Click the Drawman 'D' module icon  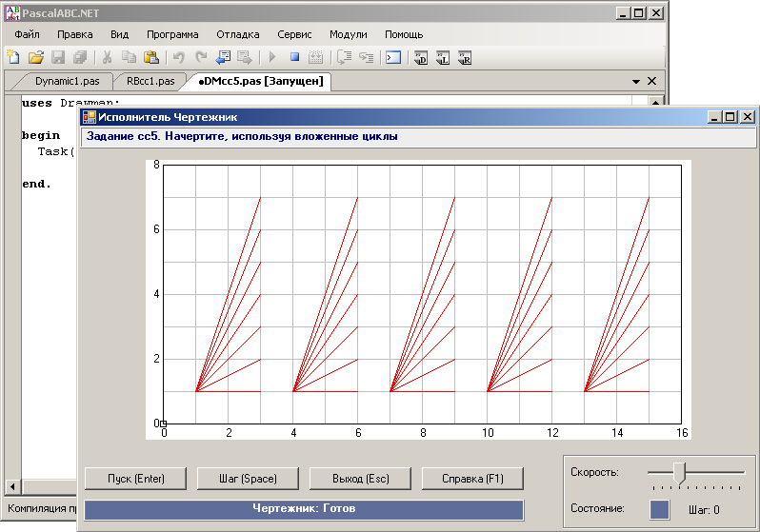[420, 58]
